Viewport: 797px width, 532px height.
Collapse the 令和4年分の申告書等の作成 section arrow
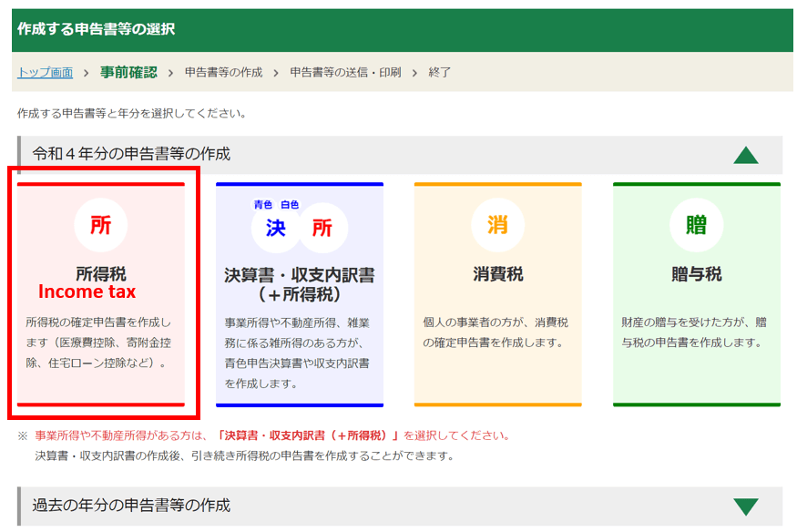(x=746, y=155)
